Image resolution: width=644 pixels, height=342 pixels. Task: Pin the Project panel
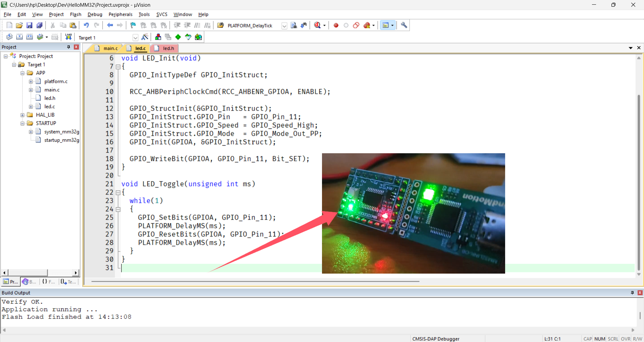coord(69,47)
